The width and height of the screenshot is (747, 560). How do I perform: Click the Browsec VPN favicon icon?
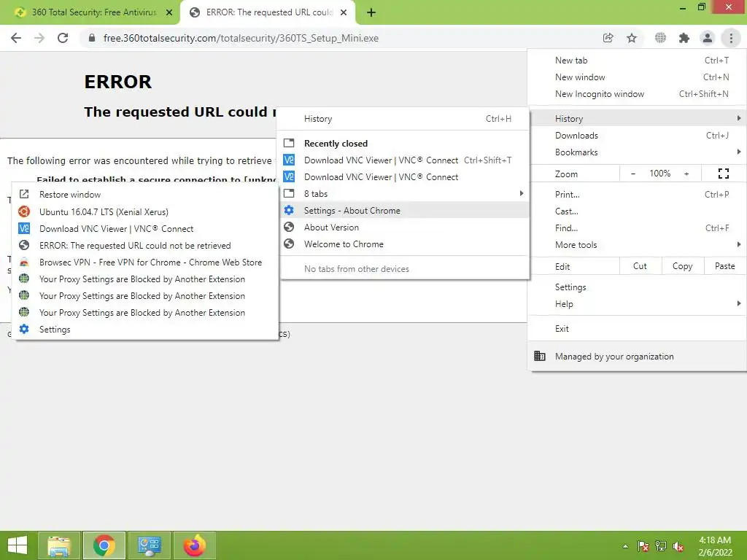pyautogui.click(x=24, y=262)
